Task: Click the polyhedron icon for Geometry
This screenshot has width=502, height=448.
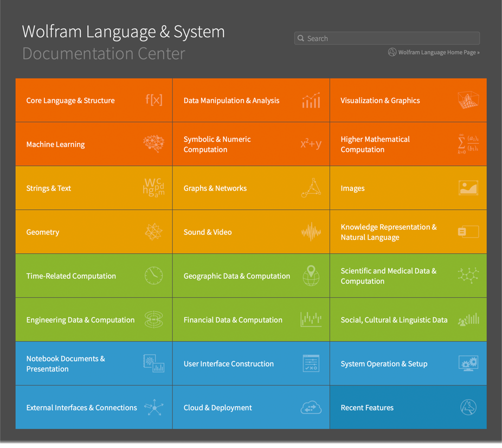Action: [153, 232]
